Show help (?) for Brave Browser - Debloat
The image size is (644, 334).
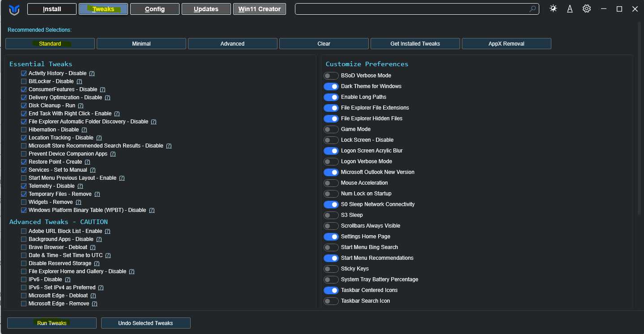click(x=93, y=247)
